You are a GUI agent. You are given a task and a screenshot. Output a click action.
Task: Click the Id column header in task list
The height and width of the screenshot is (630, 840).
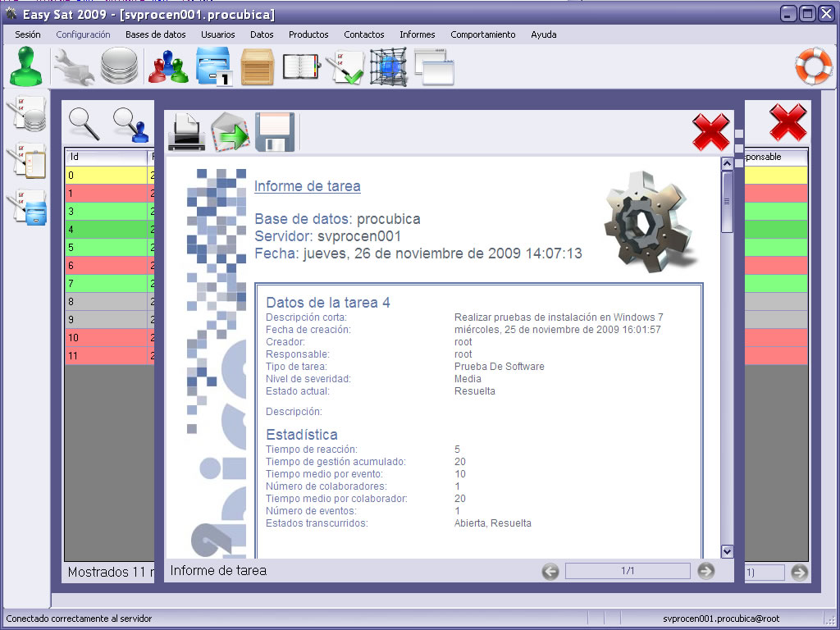click(x=106, y=157)
